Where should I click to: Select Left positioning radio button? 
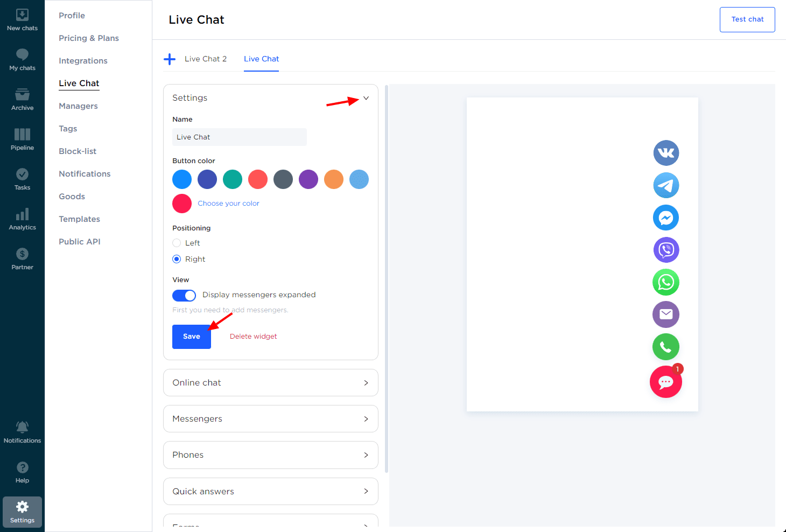(177, 243)
